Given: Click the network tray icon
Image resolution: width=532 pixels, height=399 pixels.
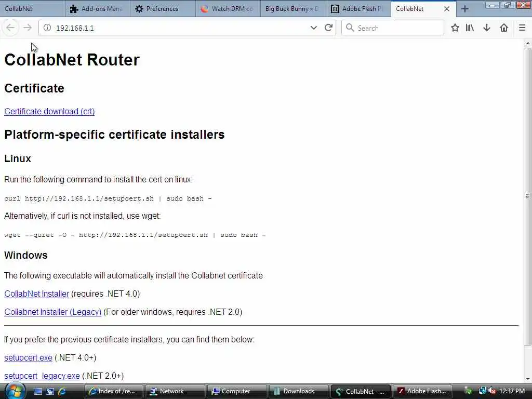Looking at the screenshot, I should click(482, 391).
